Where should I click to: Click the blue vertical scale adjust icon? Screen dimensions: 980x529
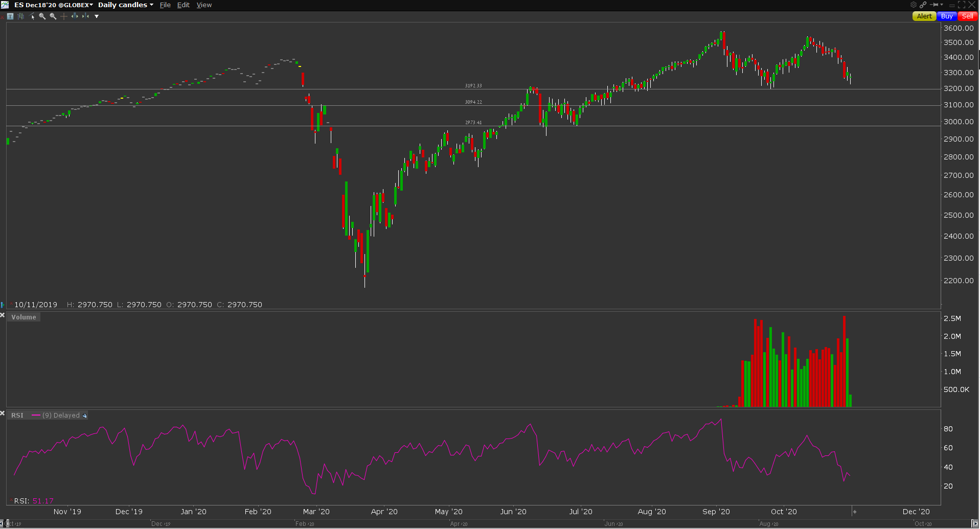(3, 305)
